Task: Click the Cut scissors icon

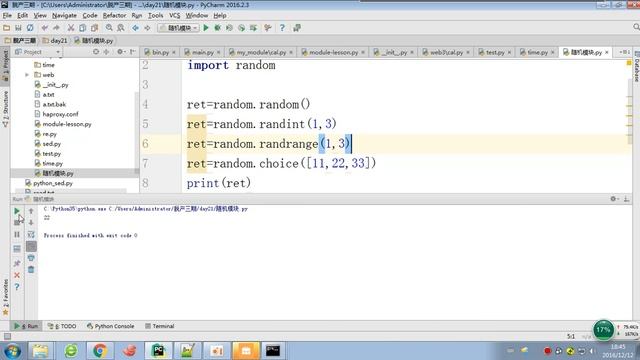Action: [x=71, y=28]
